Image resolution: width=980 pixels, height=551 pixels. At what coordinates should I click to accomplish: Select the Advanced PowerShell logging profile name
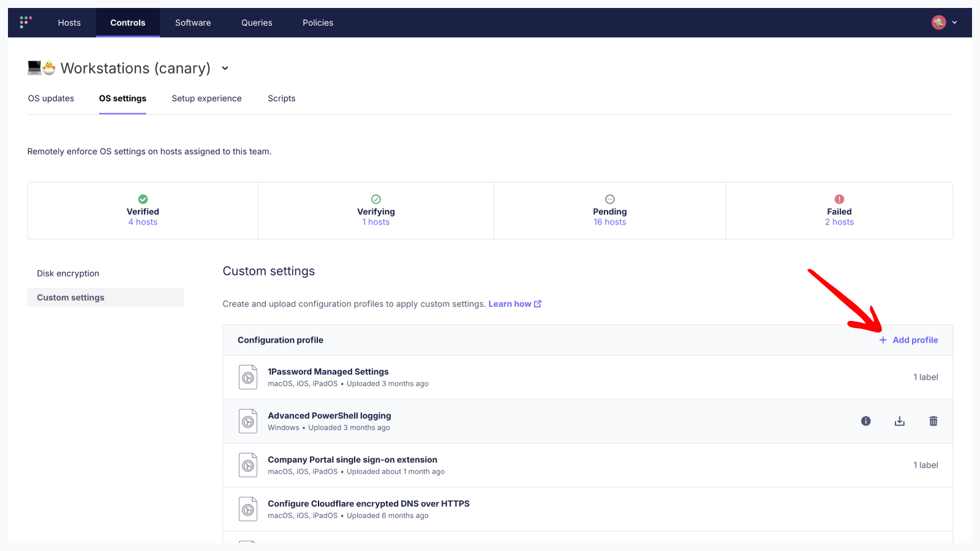(x=330, y=416)
